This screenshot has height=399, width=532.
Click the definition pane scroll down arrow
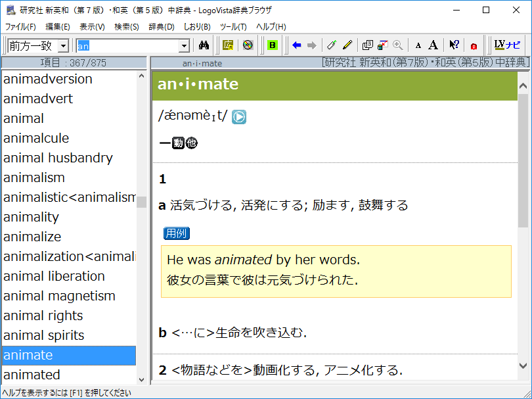[523, 365]
